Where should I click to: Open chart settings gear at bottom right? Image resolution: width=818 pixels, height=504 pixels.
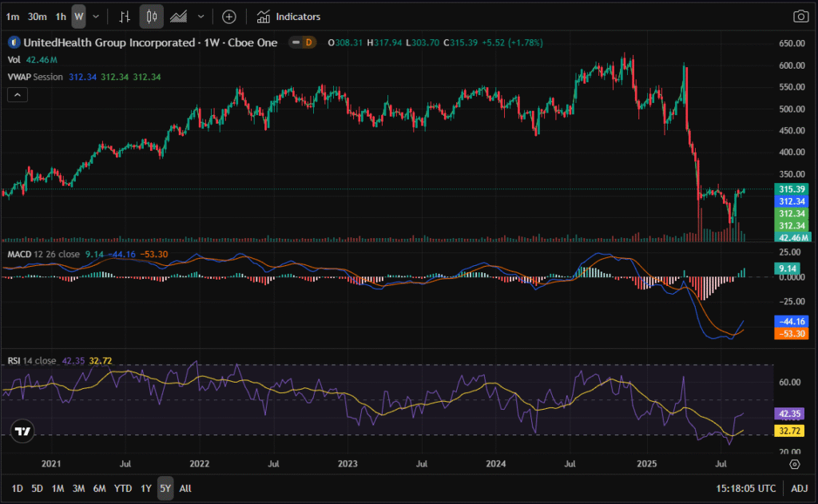[795, 463]
